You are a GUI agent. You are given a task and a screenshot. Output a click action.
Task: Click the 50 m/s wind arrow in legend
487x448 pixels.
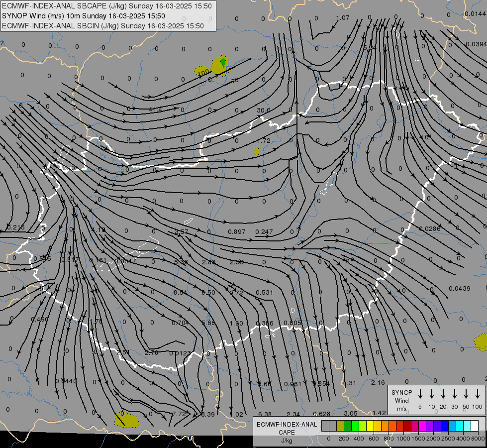[x=466, y=394]
